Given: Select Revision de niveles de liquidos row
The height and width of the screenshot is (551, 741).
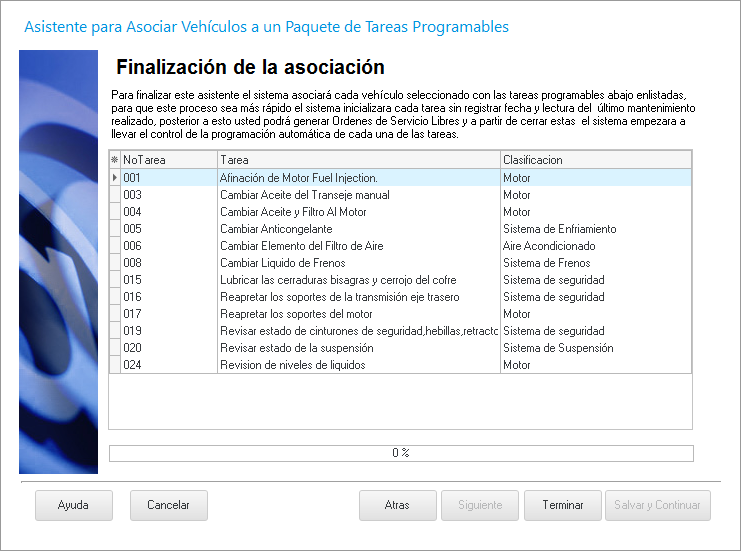Looking at the screenshot, I should click(292, 365).
